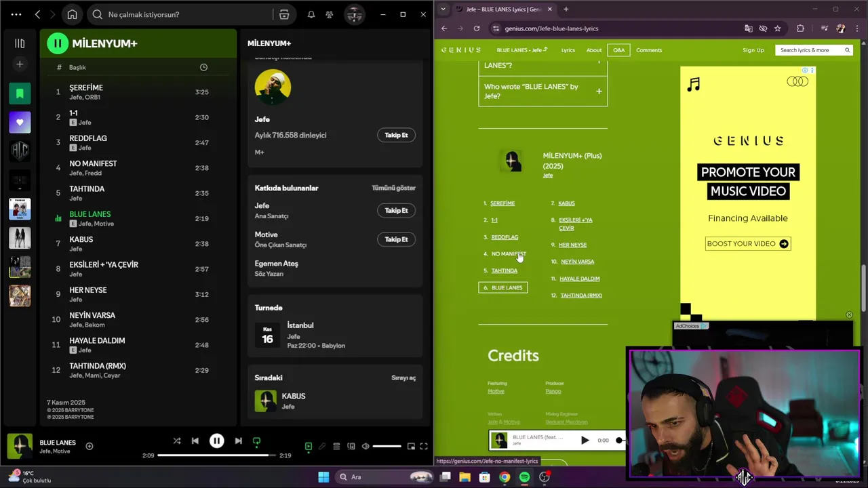Create playlist with plus icon in sidebar
This screenshot has height=488, width=868.
click(20, 64)
